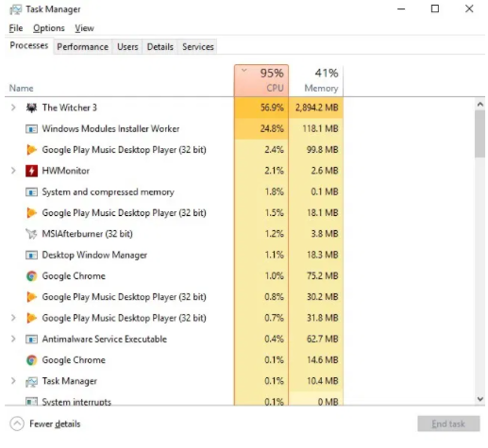The width and height of the screenshot is (488, 448).
Task: Click the 24.8% CPU value
Action: pyautogui.click(x=272, y=129)
